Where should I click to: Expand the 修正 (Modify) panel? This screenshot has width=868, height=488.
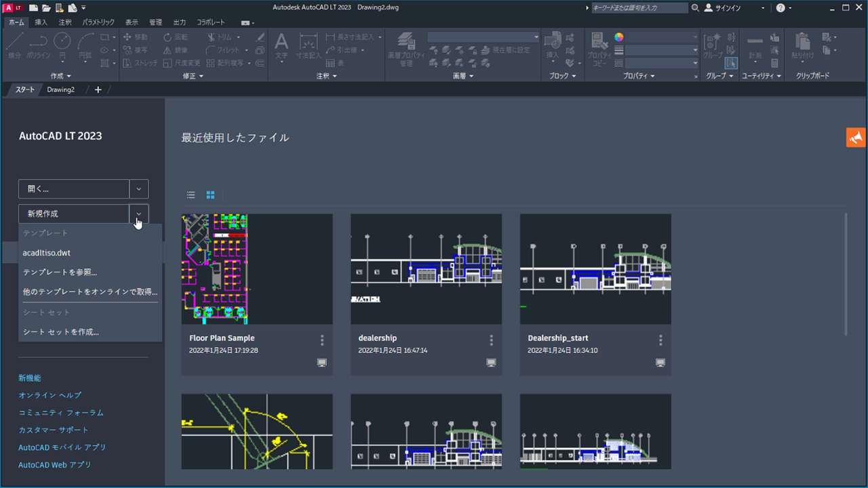coord(193,76)
